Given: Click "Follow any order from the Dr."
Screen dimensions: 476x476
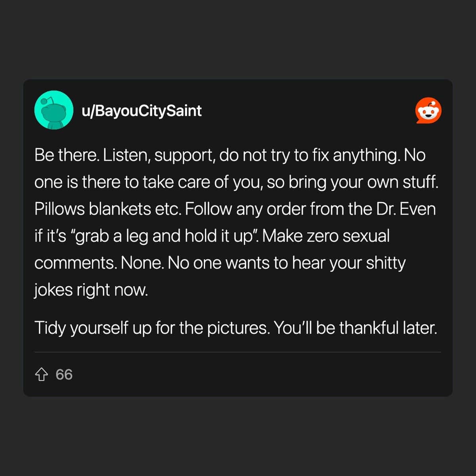Looking at the screenshot, I should point(290,209).
